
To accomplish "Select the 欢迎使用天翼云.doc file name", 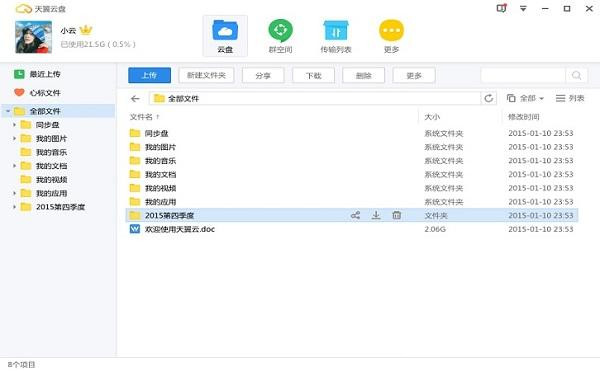I will (180, 229).
